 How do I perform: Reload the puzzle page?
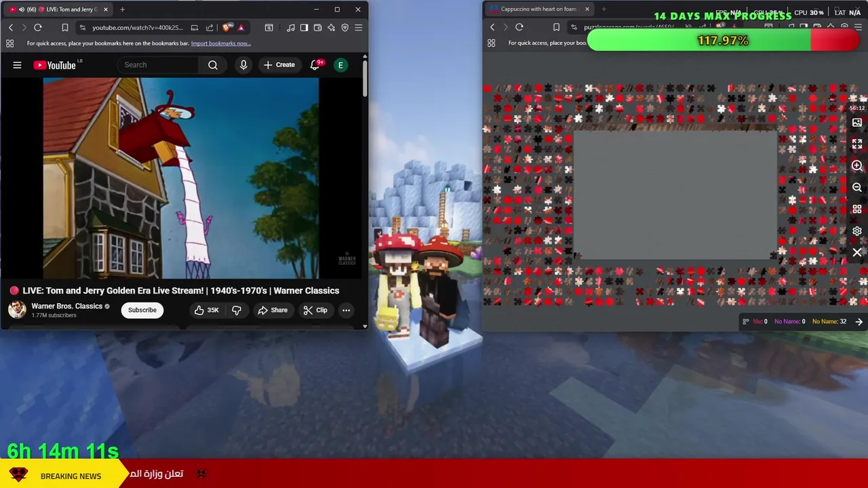coord(519,27)
